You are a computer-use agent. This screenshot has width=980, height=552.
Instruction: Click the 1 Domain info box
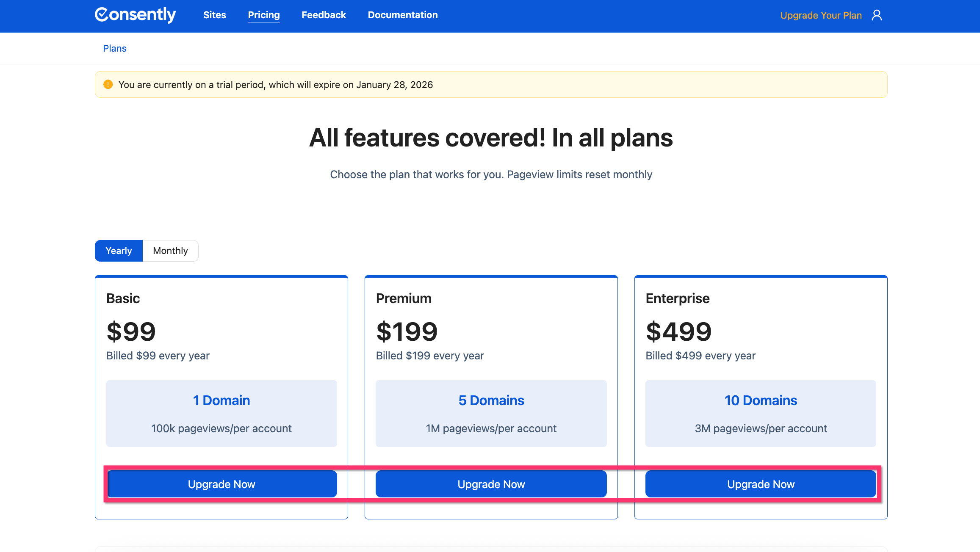pos(221,413)
